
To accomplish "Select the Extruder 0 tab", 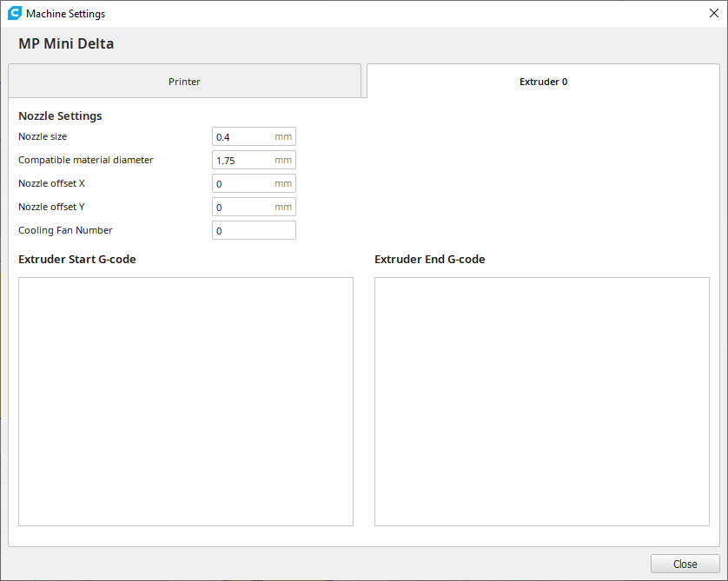I will [543, 82].
